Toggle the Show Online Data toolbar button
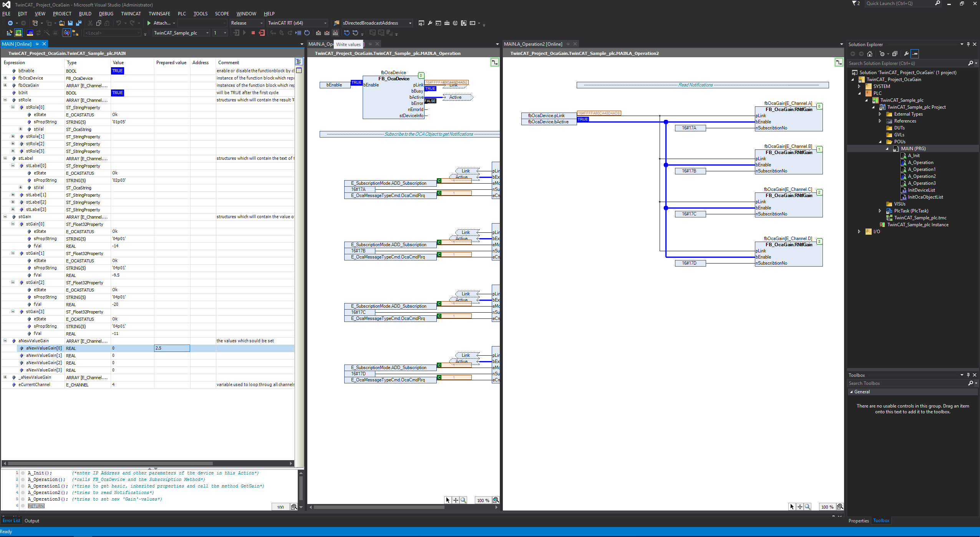 67,33
